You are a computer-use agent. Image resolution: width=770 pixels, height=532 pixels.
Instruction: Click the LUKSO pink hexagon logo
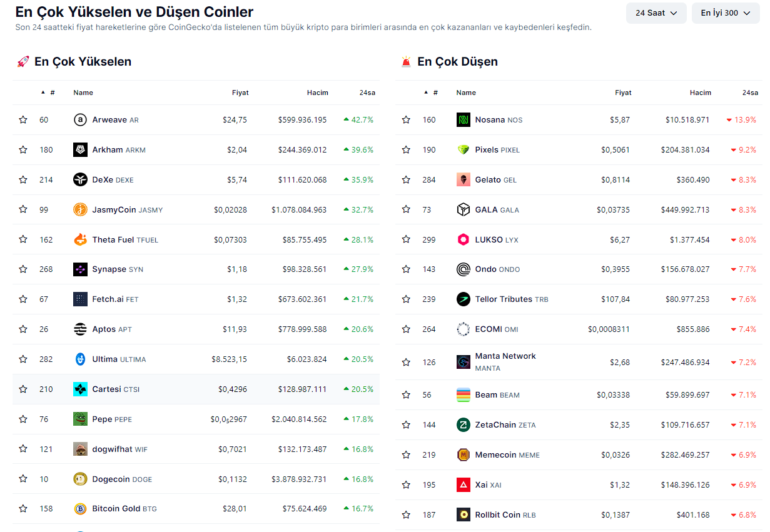(x=463, y=239)
